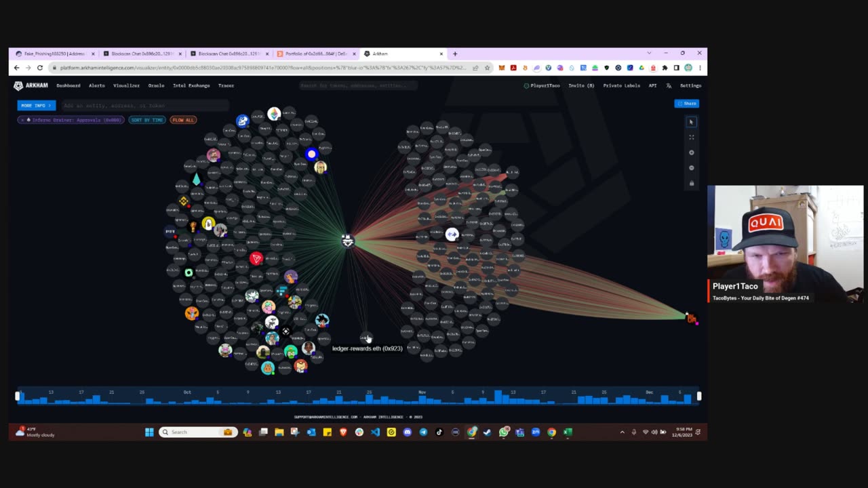This screenshot has height=488, width=868.
Task: Toggle the lock icon in right sidebar
Action: pyautogui.click(x=691, y=183)
